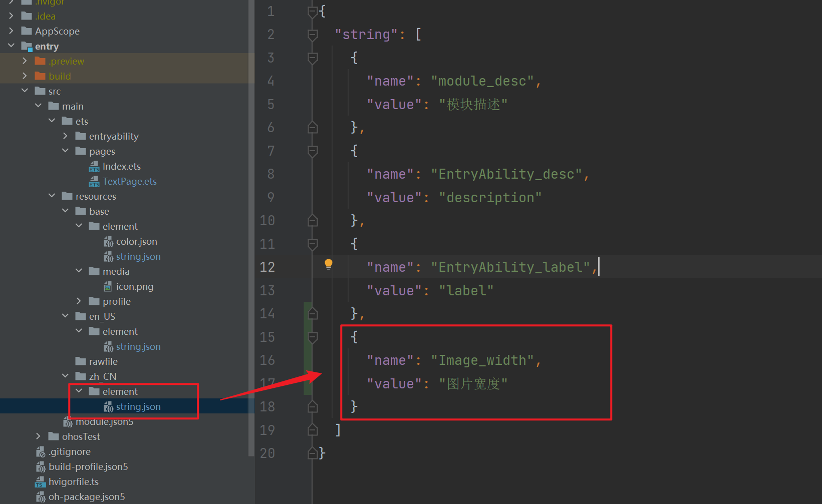
Task: Click the icon.png image file icon
Action: pos(108,287)
